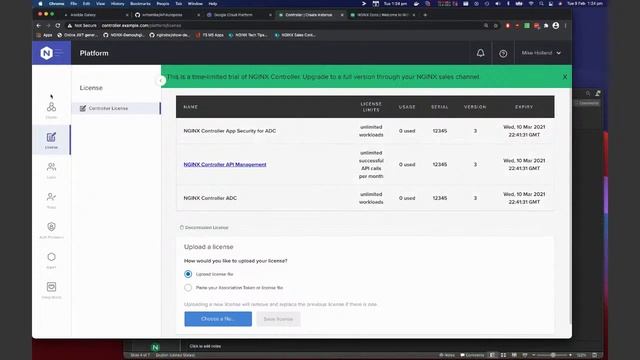Click the Usage column header
The width and height of the screenshot is (640, 360).
pos(407,107)
